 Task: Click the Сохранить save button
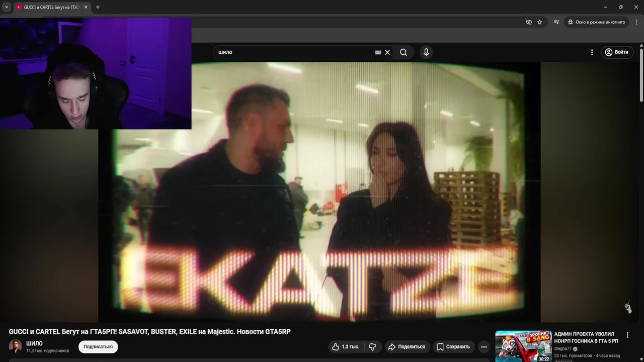(x=453, y=347)
